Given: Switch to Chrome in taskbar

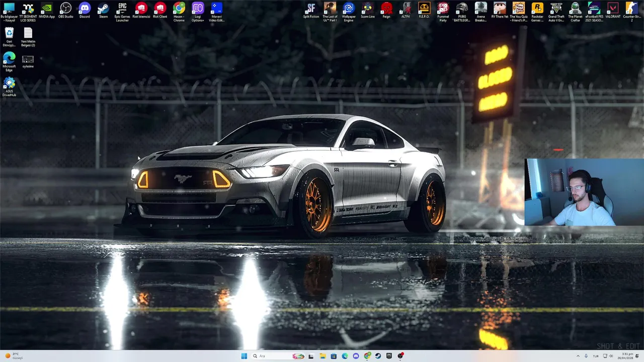Looking at the screenshot, I should click(x=367, y=356).
